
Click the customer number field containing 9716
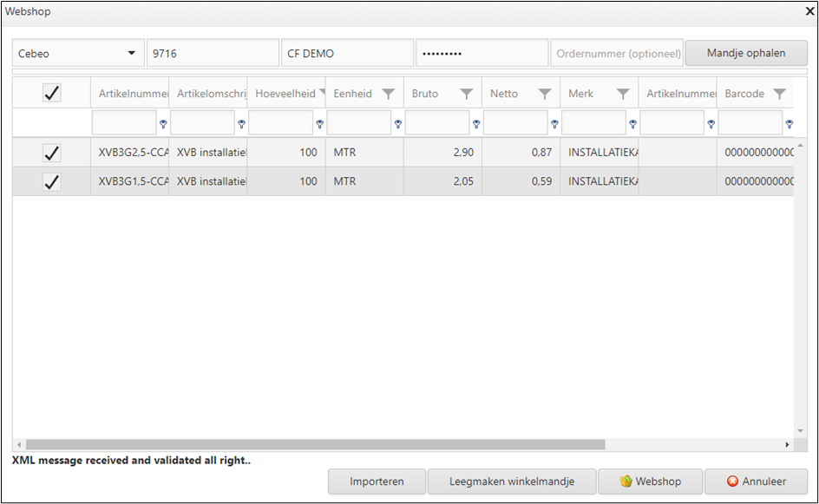(213, 53)
